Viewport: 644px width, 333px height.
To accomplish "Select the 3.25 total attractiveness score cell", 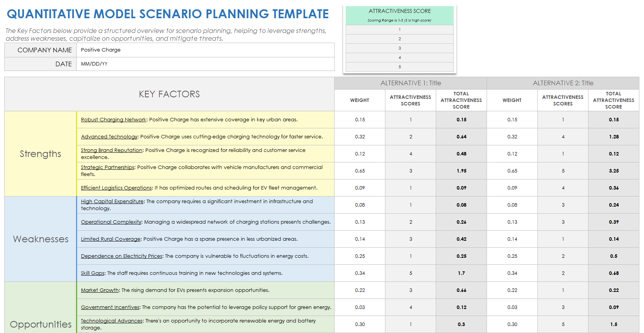I will coord(613,171).
